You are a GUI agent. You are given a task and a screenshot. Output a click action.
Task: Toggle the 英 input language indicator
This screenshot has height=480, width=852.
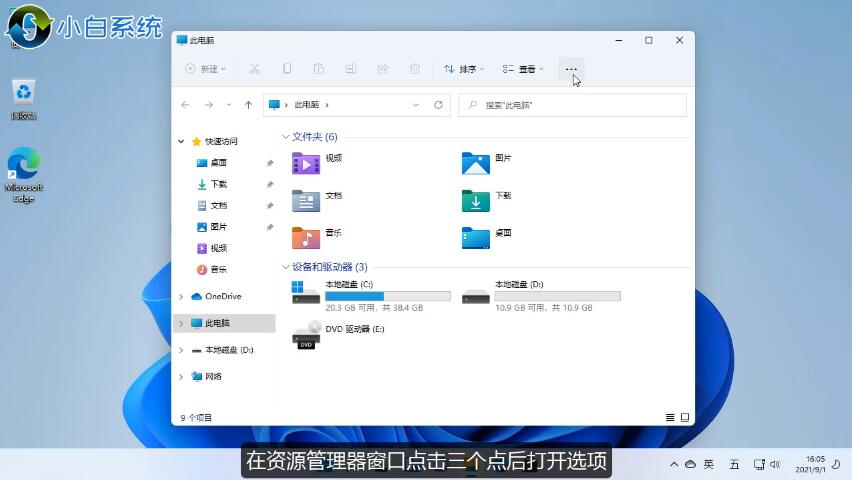[709, 464]
